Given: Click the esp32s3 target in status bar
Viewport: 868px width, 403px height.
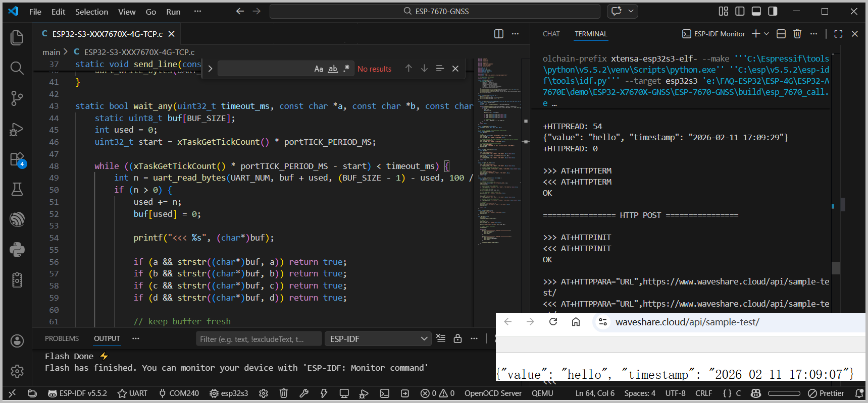Looking at the screenshot, I should (x=229, y=393).
